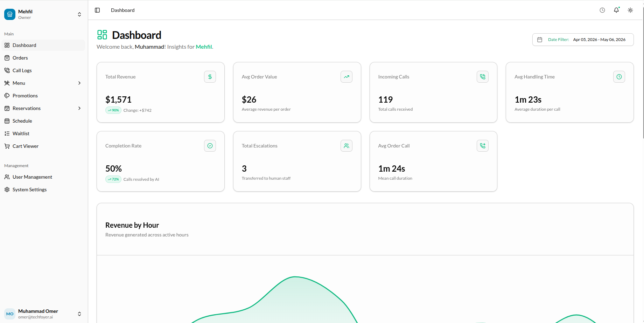
Task: Click the Mehfil restaurant logo icon
Action: [x=10, y=14]
